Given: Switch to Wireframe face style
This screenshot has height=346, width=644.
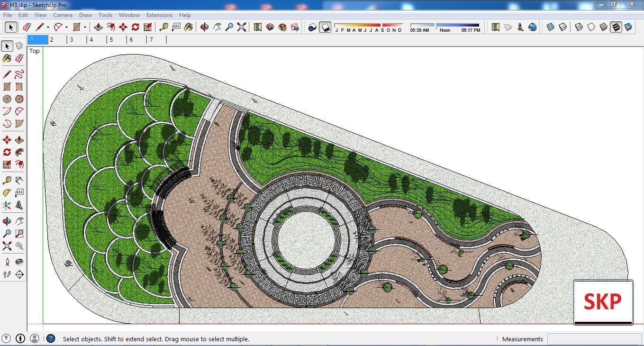Looking at the screenshot, I should point(579,27).
